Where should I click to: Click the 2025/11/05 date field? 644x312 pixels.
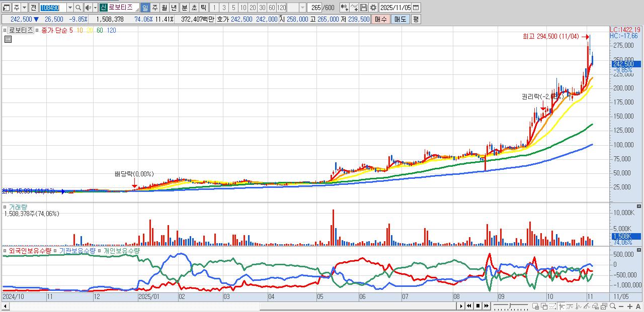click(395, 8)
